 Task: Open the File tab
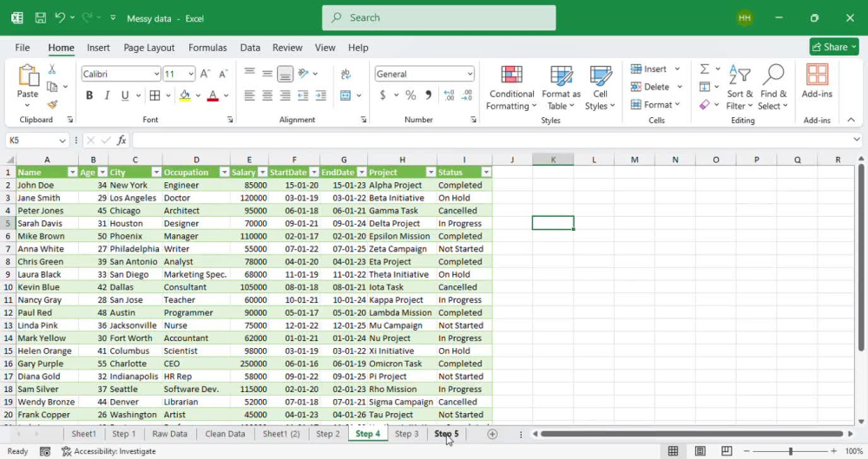pyautogui.click(x=23, y=48)
